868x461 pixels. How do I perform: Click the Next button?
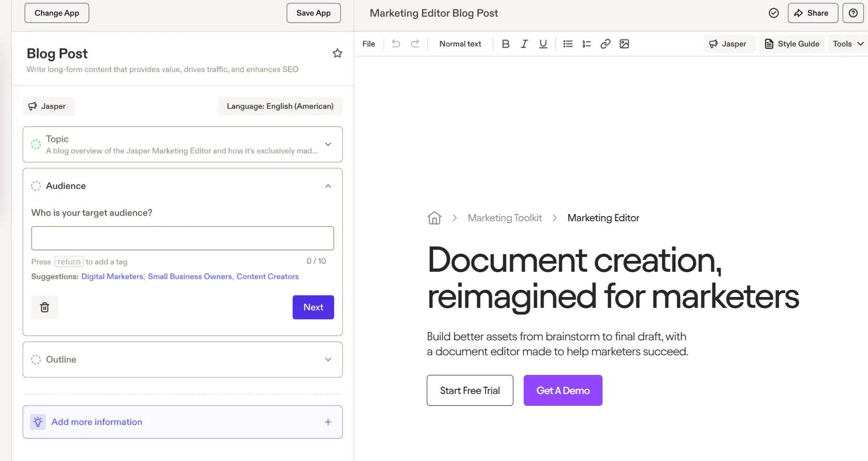(x=313, y=307)
